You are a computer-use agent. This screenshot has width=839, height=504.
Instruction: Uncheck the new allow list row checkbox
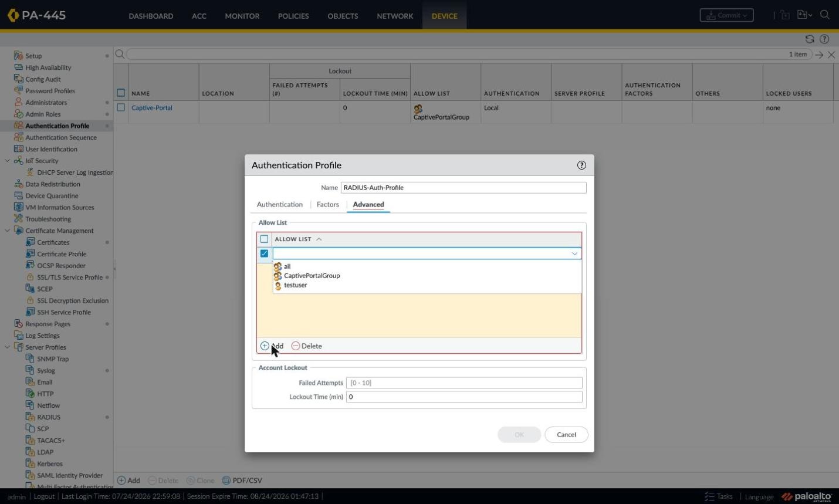click(264, 253)
